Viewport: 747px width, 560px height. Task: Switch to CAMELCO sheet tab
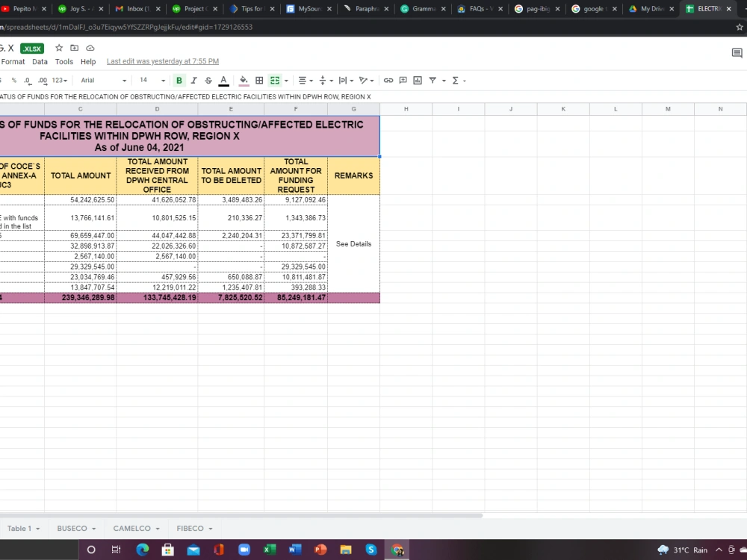[x=136, y=528]
